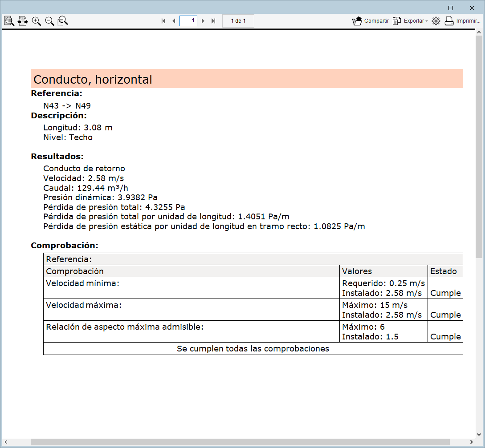This screenshot has height=448, width=485.
Task: Jump to the last page
Action: [213, 21]
